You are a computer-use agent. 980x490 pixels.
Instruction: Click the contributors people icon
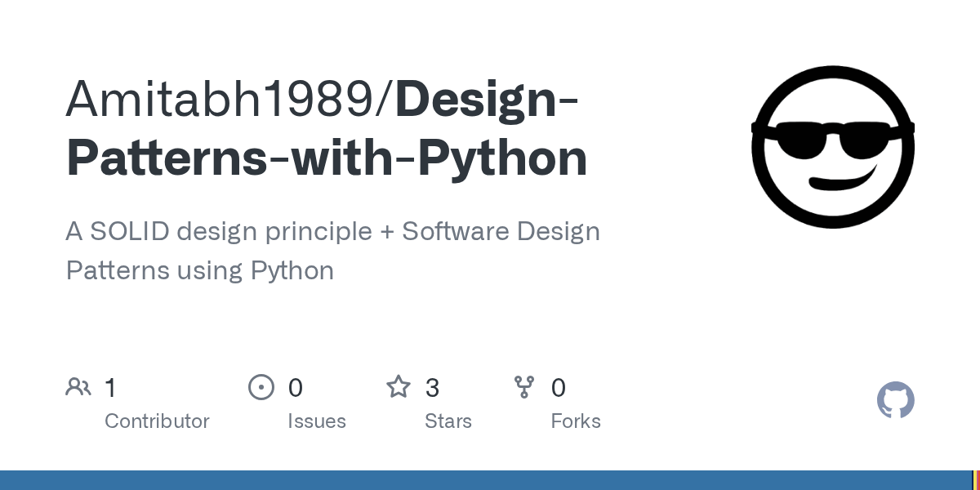78,387
